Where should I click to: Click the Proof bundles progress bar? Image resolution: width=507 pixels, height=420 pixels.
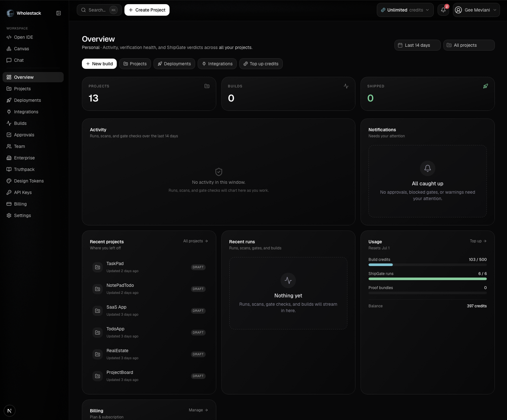coord(428,293)
